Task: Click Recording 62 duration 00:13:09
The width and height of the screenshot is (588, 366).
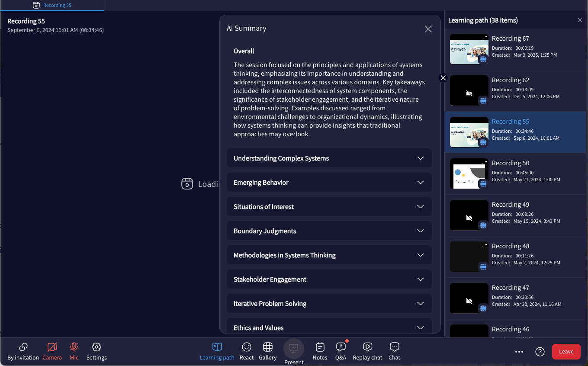Action: 524,90
